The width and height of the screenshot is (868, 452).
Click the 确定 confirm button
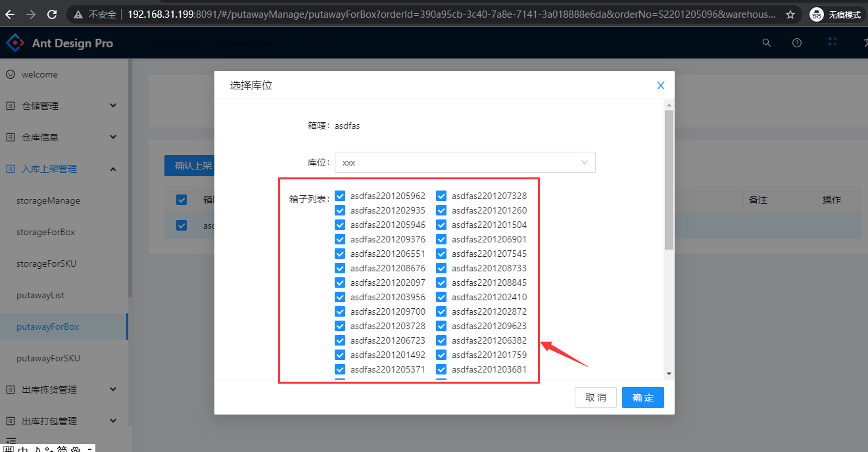tap(642, 397)
